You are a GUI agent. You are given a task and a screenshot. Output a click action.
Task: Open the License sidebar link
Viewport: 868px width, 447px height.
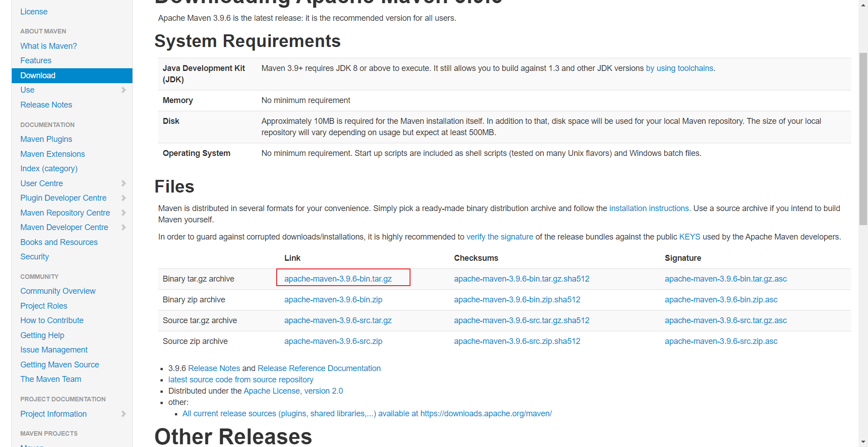pyautogui.click(x=34, y=12)
